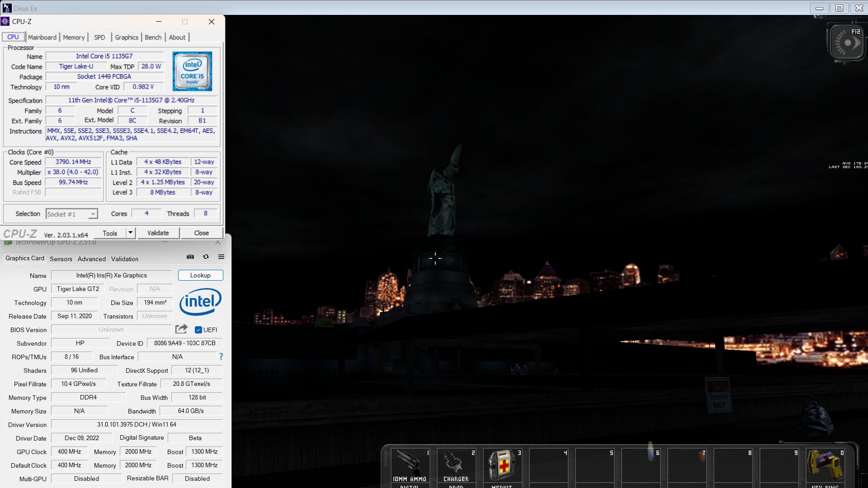Click the crosshair in the game view

435,258
